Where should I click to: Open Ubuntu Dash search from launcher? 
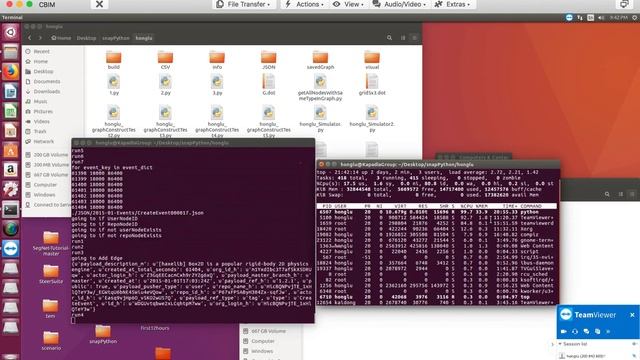click(x=11, y=32)
